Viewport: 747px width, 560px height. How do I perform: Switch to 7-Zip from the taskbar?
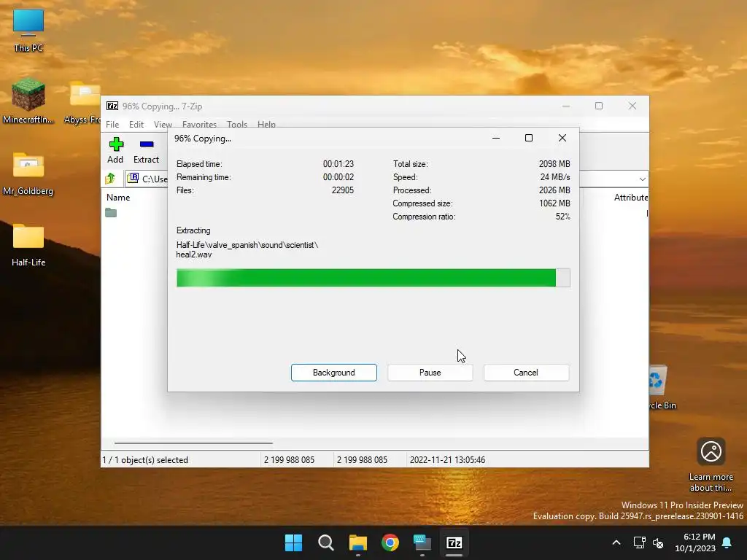[454, 542]
